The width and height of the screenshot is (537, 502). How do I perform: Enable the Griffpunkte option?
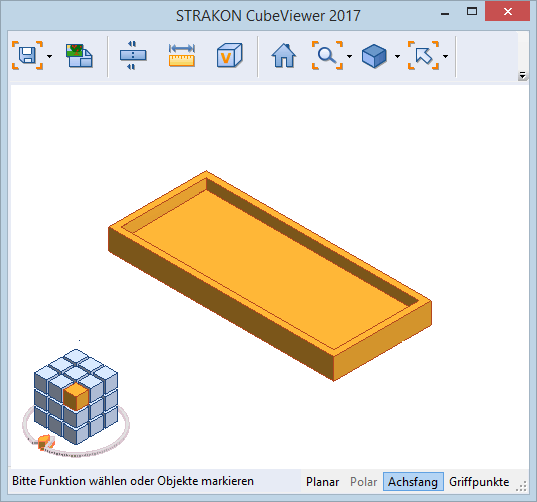pos(479,482)
